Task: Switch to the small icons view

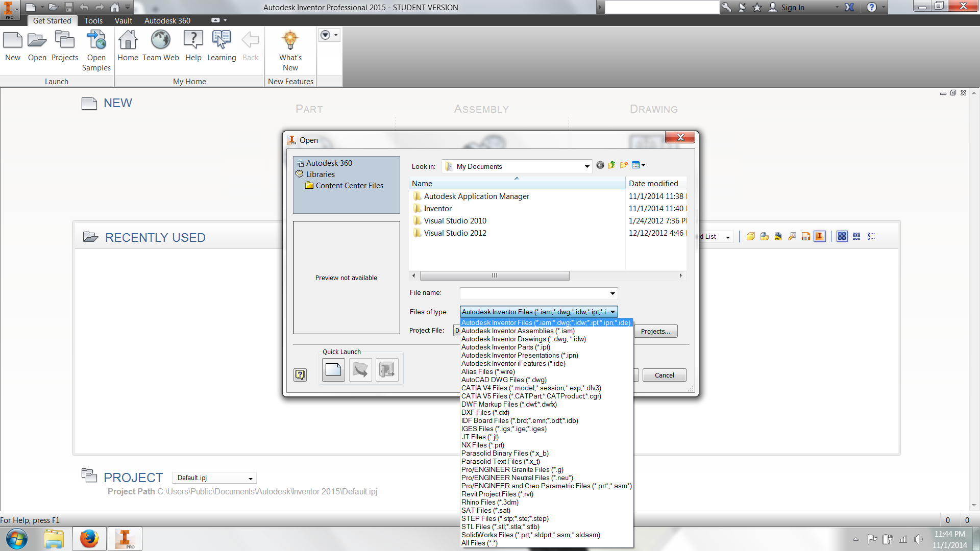Action: click(856, 236)
